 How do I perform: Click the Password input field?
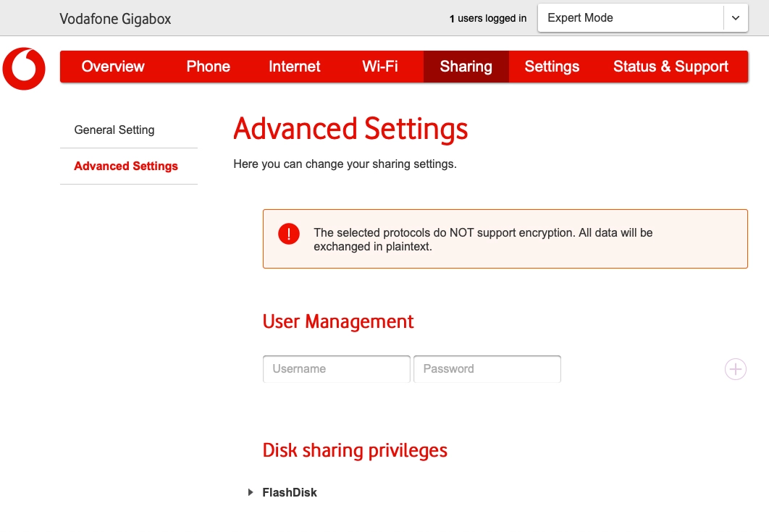[487, 368]
